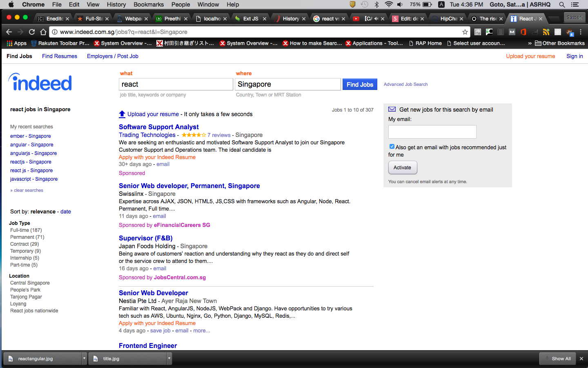
Task: Filter by Full-time (187) job type
Action: [26, 230]
